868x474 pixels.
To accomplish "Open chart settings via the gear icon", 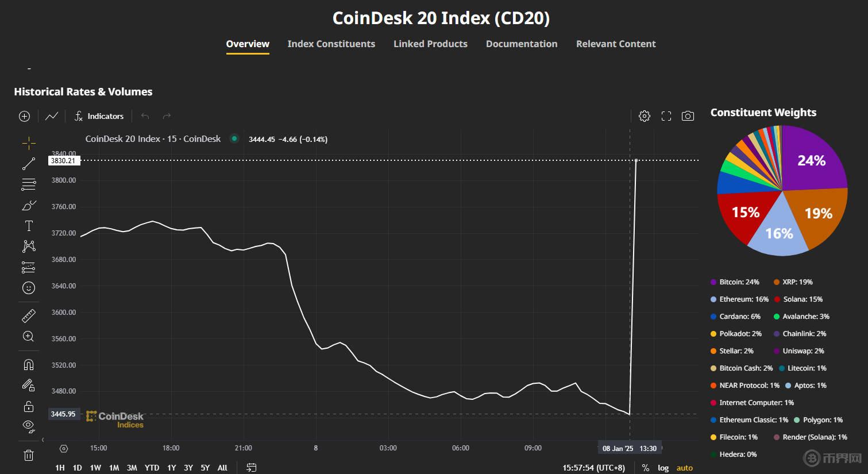I will (644, 115).
